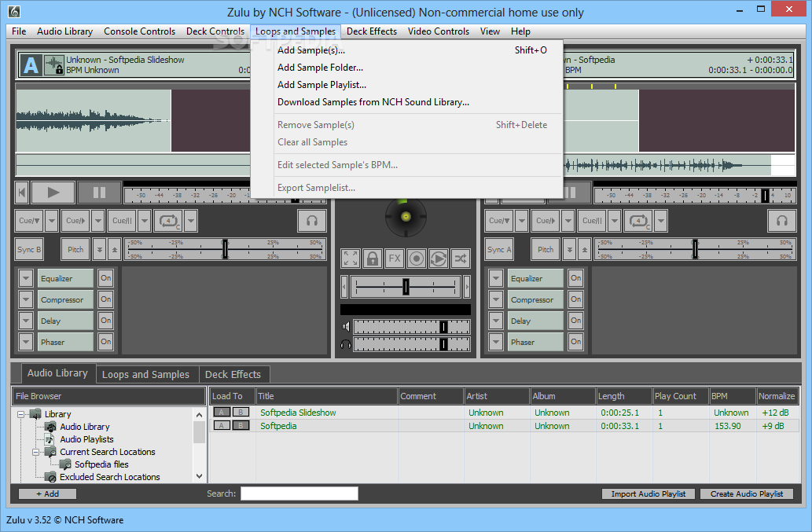Toggle Delay On for Deck B
Viewport: 812px width, 532px height.
coord(575,321)
